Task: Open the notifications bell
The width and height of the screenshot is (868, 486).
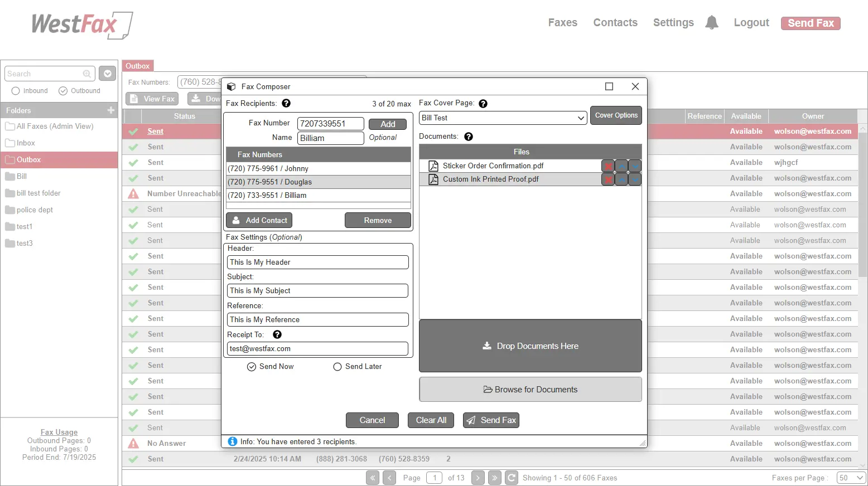Action: pos(711,23)
